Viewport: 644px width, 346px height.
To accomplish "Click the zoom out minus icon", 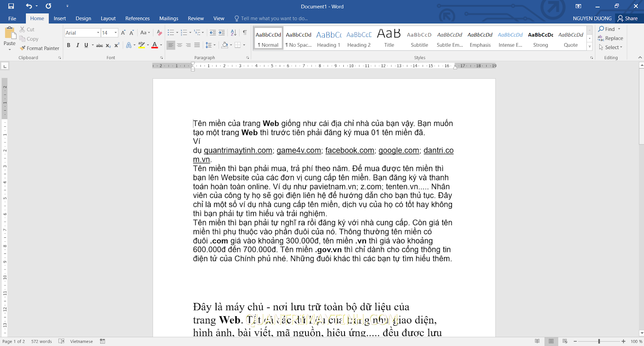I will (x=575, y=341).
